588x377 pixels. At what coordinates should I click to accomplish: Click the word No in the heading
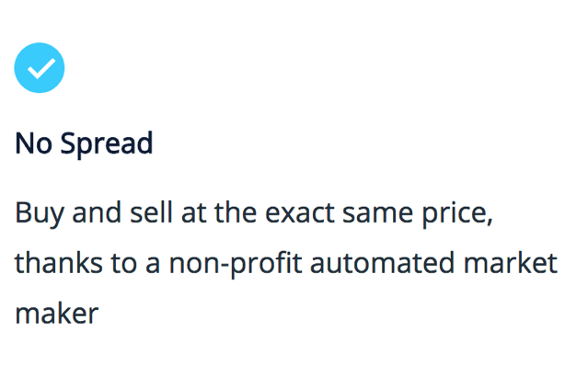point(33,143)
